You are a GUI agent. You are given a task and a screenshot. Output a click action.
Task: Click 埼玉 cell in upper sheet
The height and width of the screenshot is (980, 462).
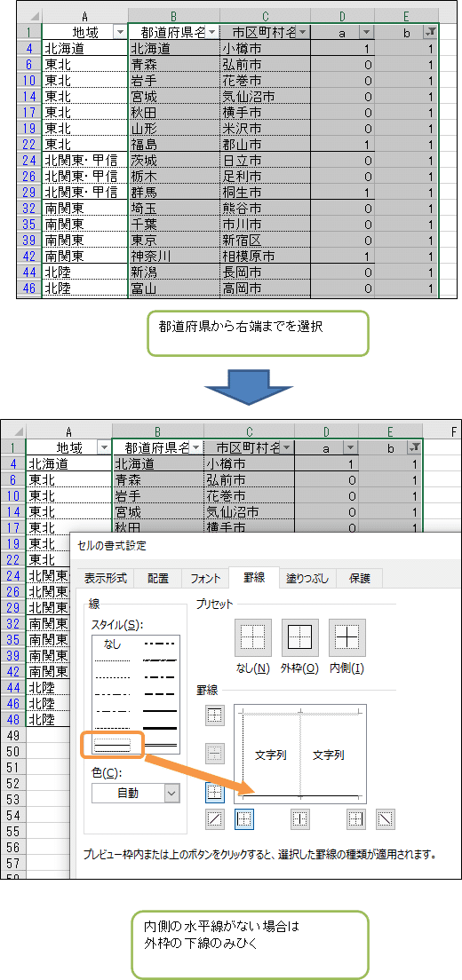point(174,208)
